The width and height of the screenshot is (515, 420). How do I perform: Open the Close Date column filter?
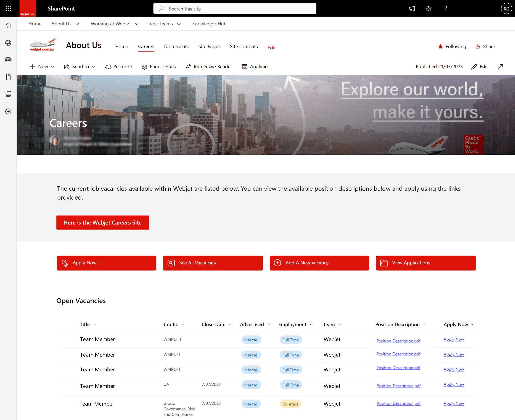coord(230,324)
